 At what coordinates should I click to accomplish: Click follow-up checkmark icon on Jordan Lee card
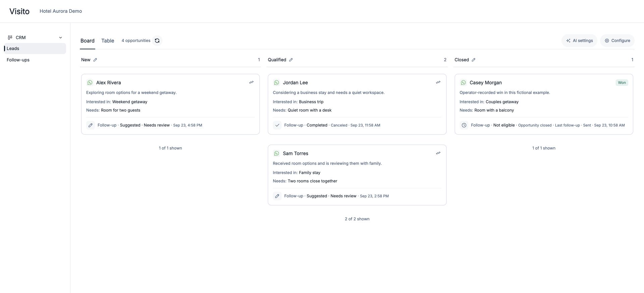pos(277,125)
